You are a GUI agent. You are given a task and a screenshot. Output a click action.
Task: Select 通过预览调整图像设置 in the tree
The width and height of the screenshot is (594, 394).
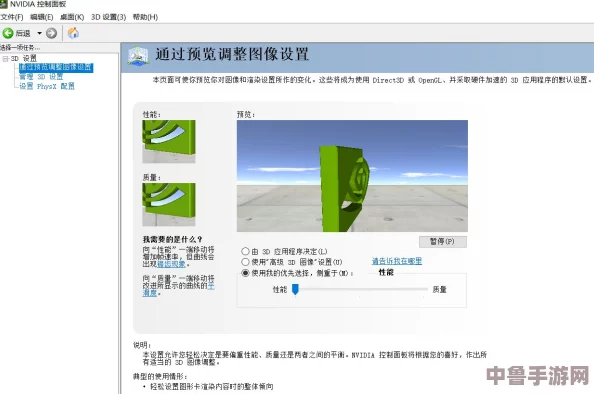click(56, 67)
